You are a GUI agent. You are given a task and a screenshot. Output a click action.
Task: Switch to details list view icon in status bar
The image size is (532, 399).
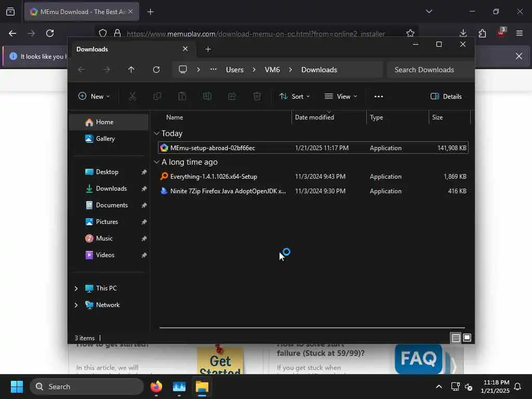pyautogui.click(x=456, y=338)
